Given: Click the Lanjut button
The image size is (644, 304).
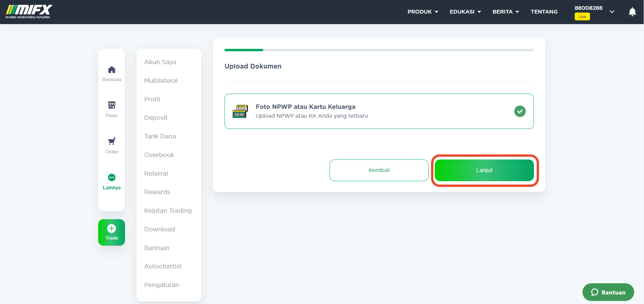Looking at the screenshot, I should pyautogui.click(x=484, y=170).
